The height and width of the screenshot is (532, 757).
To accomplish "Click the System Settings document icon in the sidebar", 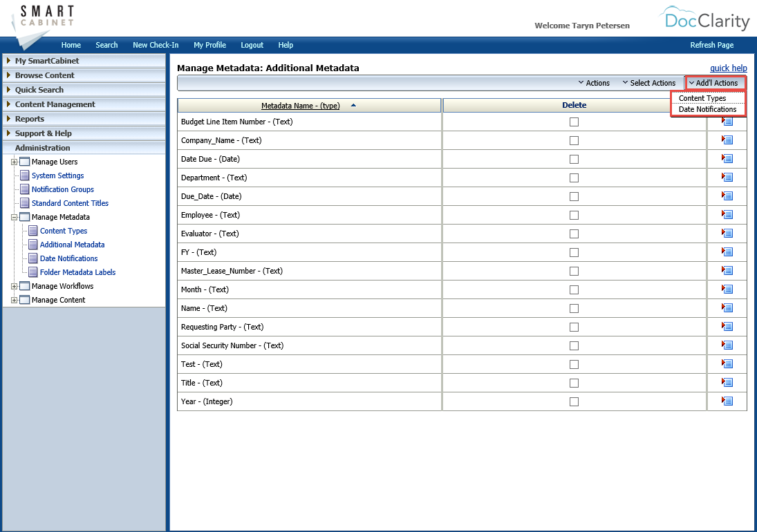I will coord(24,175).
